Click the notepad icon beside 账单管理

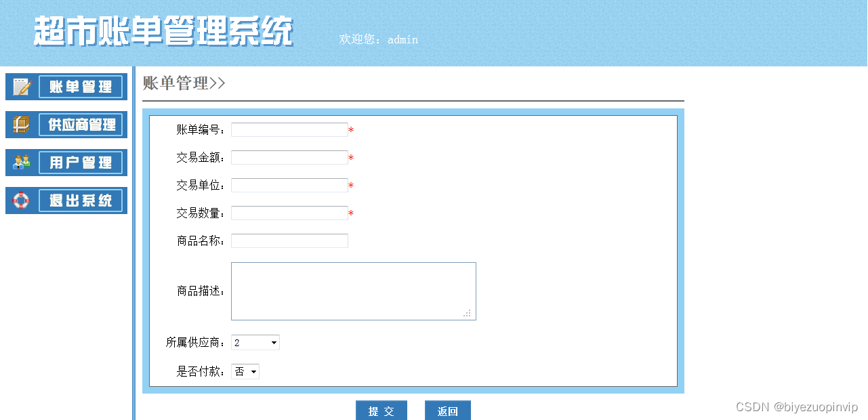pos(22,87)
